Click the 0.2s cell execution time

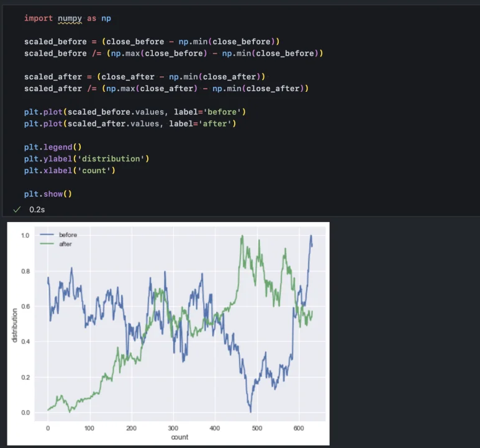[x=37, y=210]
